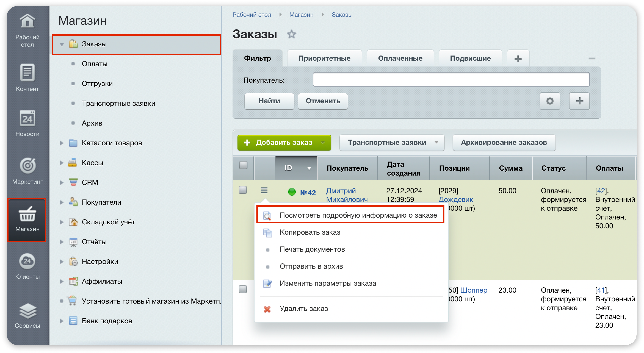Click the Покупатели people icon

[73, 202]
